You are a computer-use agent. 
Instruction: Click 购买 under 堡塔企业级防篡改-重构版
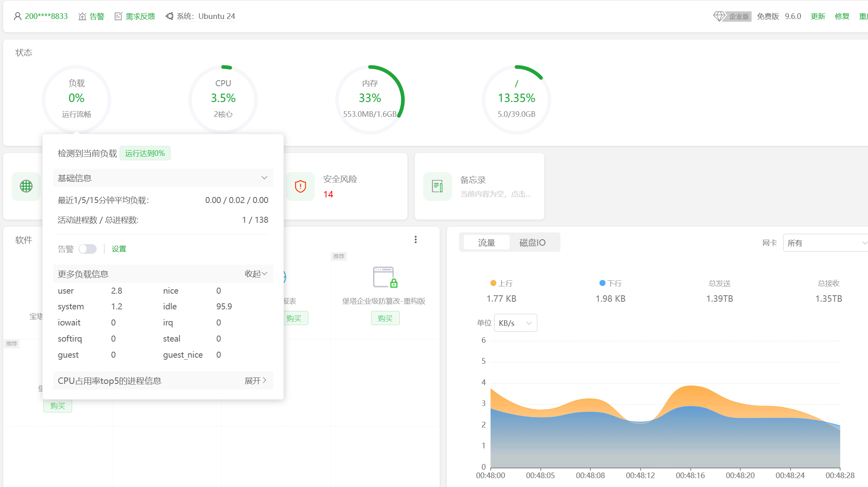pyautogui.click(x=385, y=318)
